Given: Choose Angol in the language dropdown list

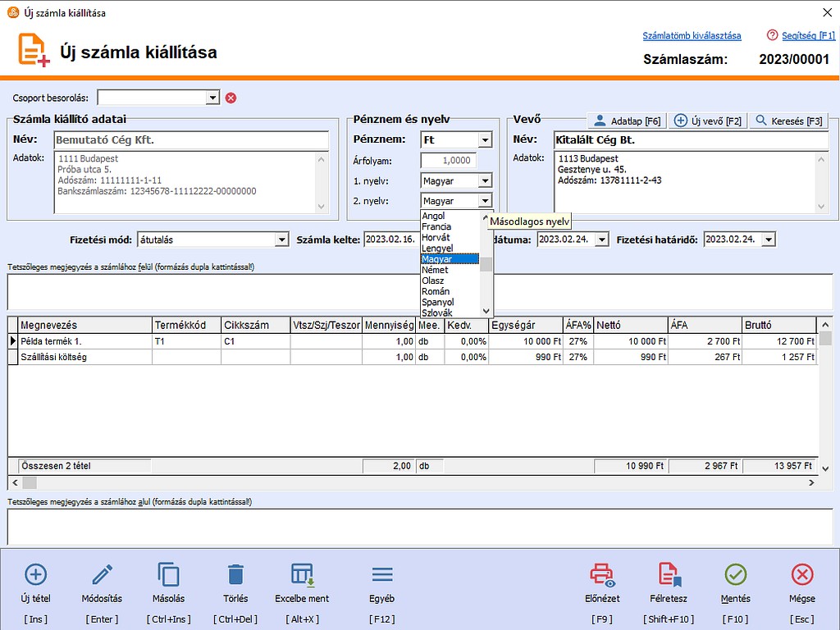Looking at the screenshot, I should [x=433, y=217].
